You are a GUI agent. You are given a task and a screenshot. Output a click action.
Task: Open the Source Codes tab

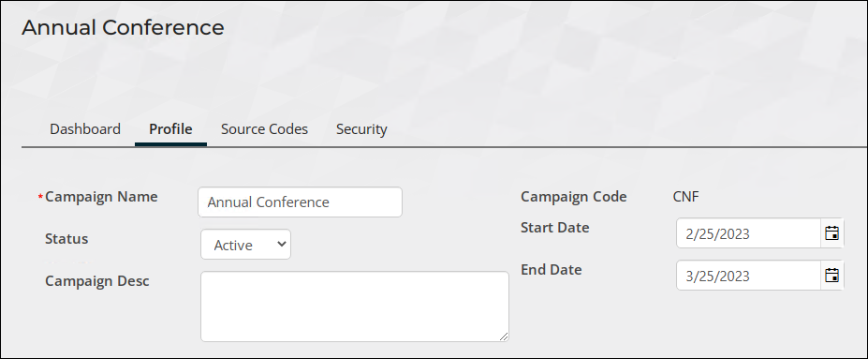pos(264,129)
